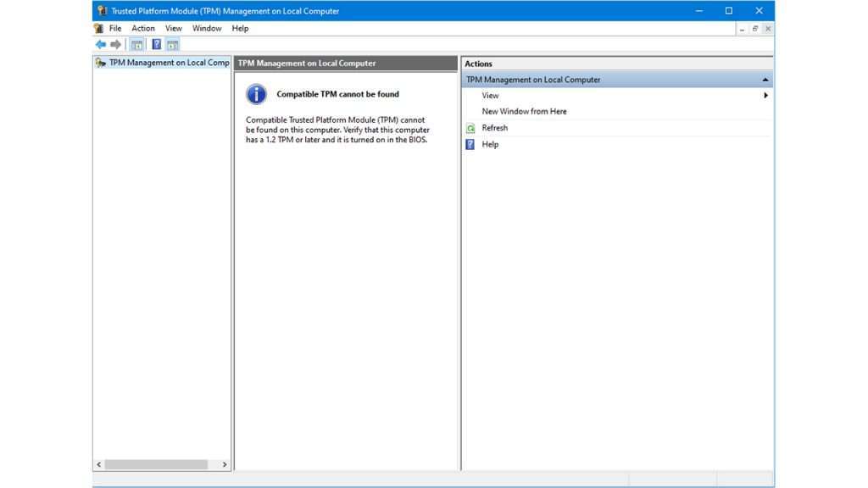This screenshot has height=488, width=868.
Task: Click the Help action link
Action: coord(490,144)
